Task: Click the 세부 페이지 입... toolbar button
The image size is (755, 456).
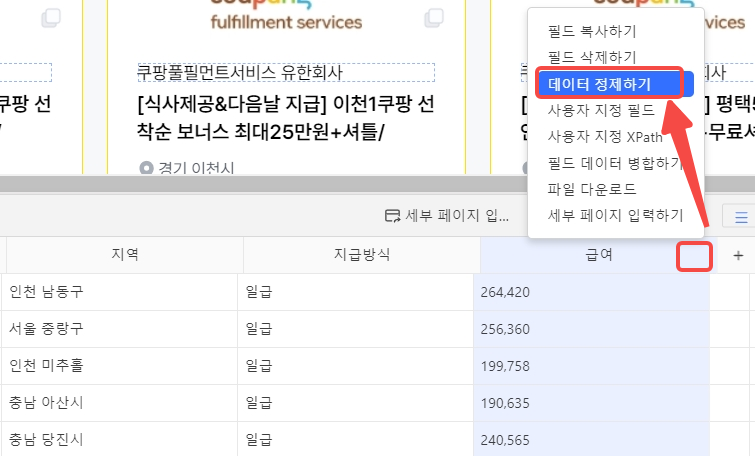Action: [x=447, y=216]
